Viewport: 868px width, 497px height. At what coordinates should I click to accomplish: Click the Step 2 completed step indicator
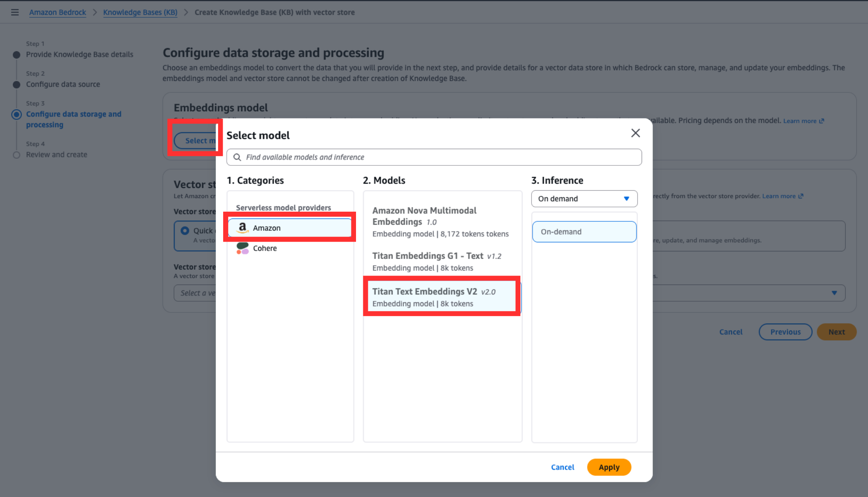[17, 85]
